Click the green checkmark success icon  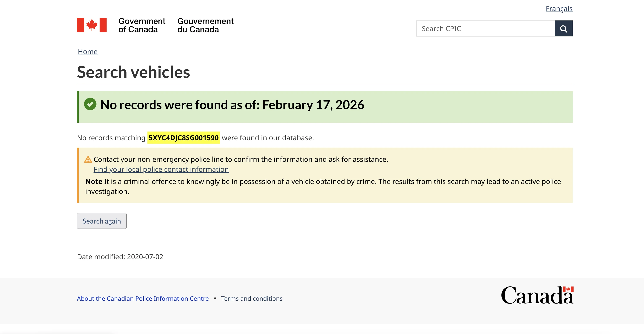coord(90,104)
